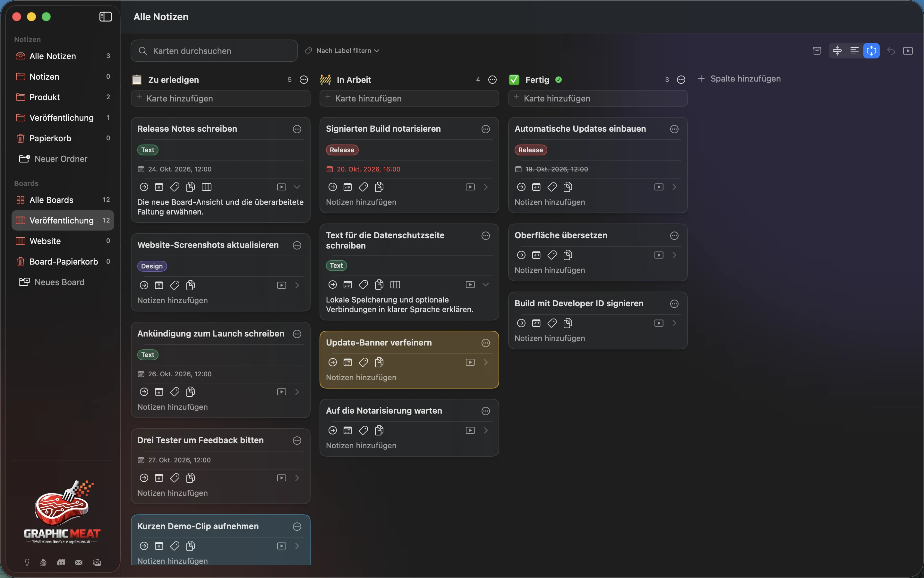Open the 'Papierkorb' trash folder
Screen dimensions: 924x578
63,138
